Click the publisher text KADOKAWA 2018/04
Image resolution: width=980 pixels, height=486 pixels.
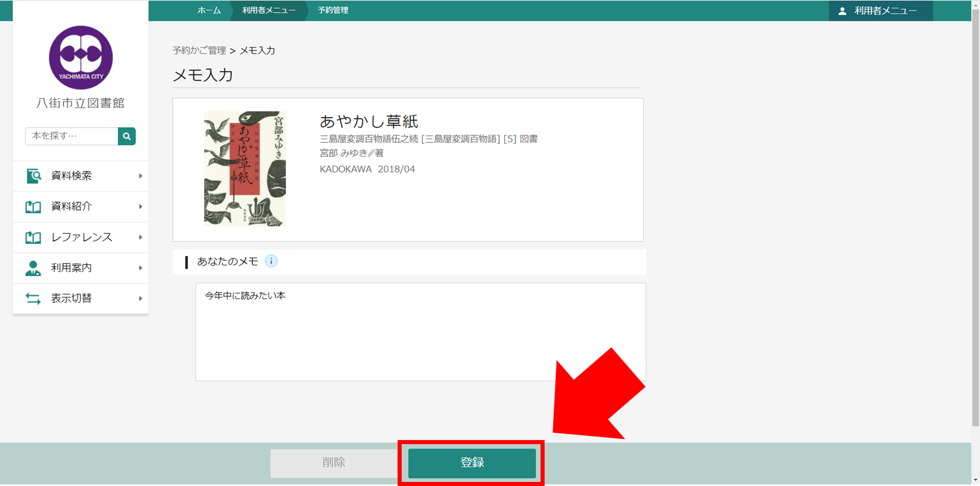[x=367, y=169]
